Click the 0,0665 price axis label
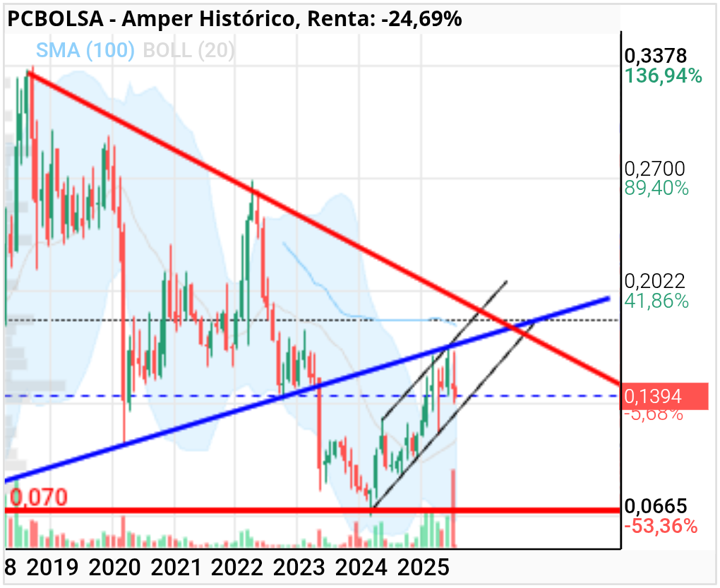Screen dimensions: 720x588 click(x=656, y=506)
